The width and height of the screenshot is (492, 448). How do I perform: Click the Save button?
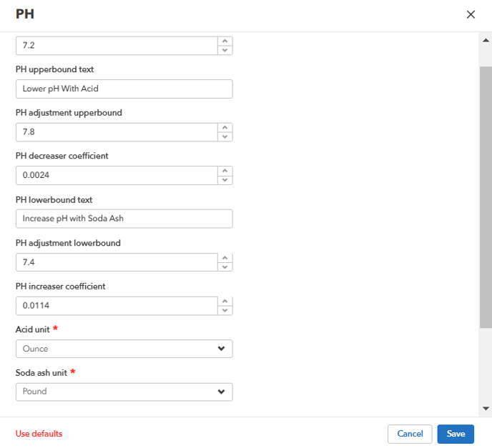tap(456, 434)
